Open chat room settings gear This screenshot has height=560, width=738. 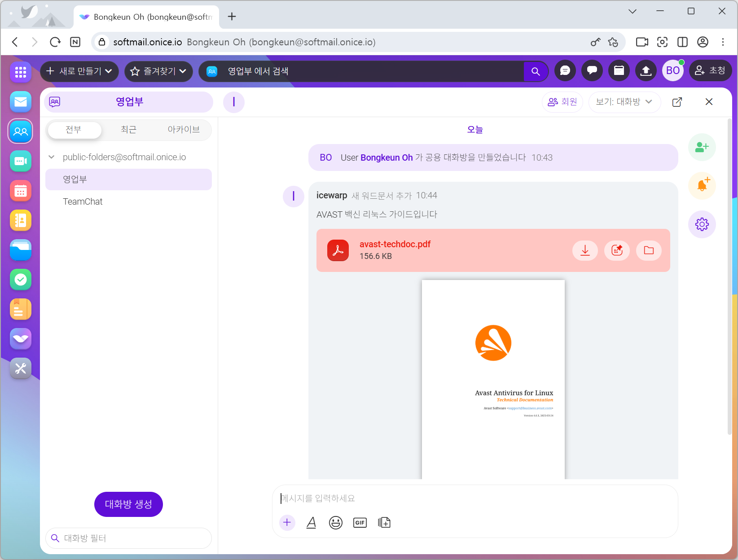point(702,224)
